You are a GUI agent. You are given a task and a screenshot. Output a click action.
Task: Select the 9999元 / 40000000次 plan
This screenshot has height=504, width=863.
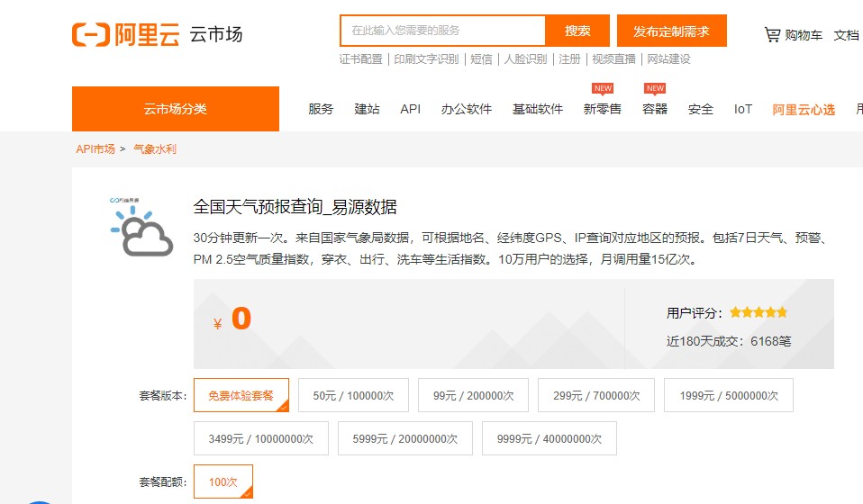(550, 438)
